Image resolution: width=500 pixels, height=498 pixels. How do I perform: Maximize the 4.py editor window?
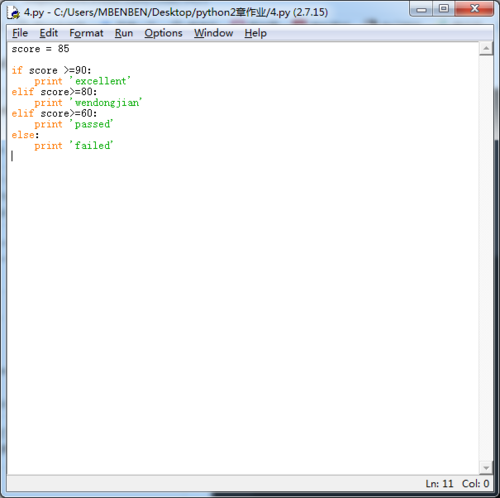pos(444,9)
